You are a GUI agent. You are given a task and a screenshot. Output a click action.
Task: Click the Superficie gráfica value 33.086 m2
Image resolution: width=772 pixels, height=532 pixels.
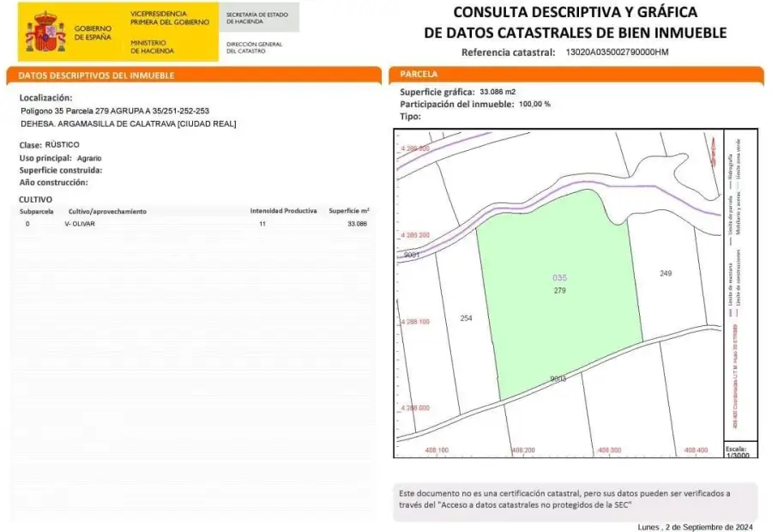(498, 92)
